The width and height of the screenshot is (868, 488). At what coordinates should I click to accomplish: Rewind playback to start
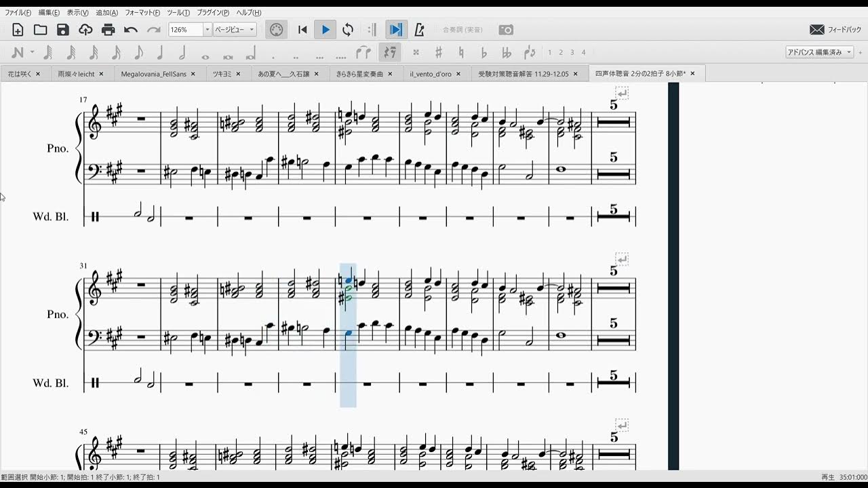click(302, 30)
